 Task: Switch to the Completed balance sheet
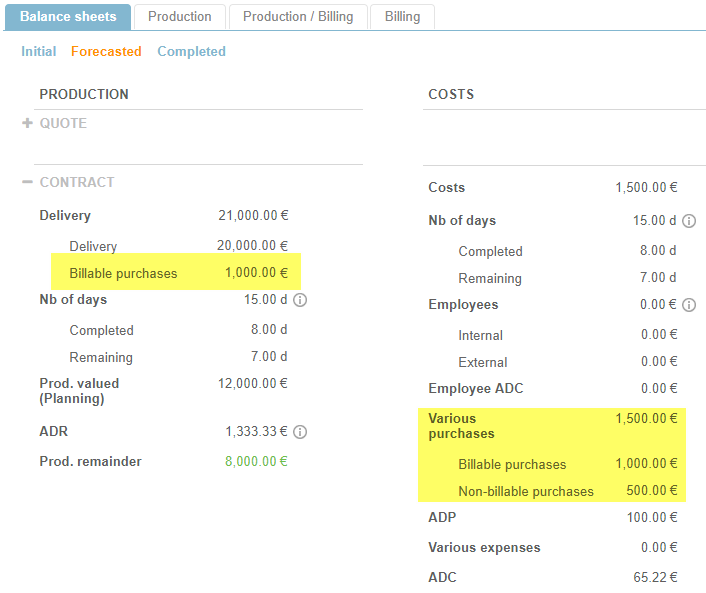(191, 51)
